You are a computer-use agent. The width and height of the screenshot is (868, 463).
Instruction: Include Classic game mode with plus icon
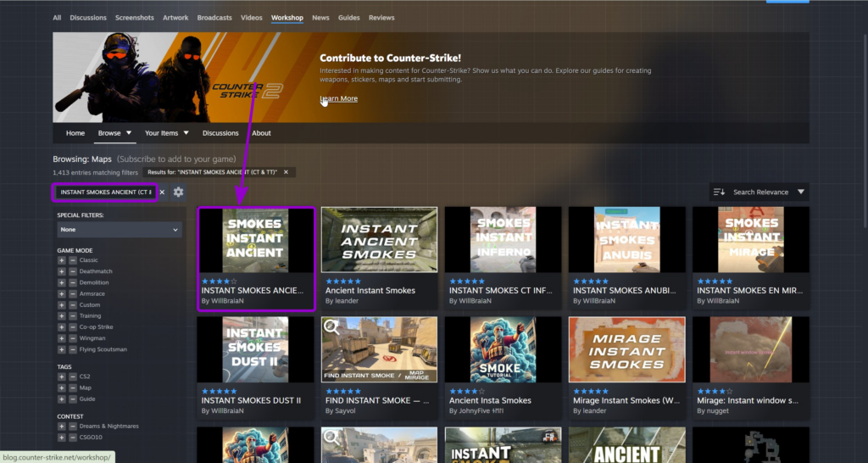61,260
